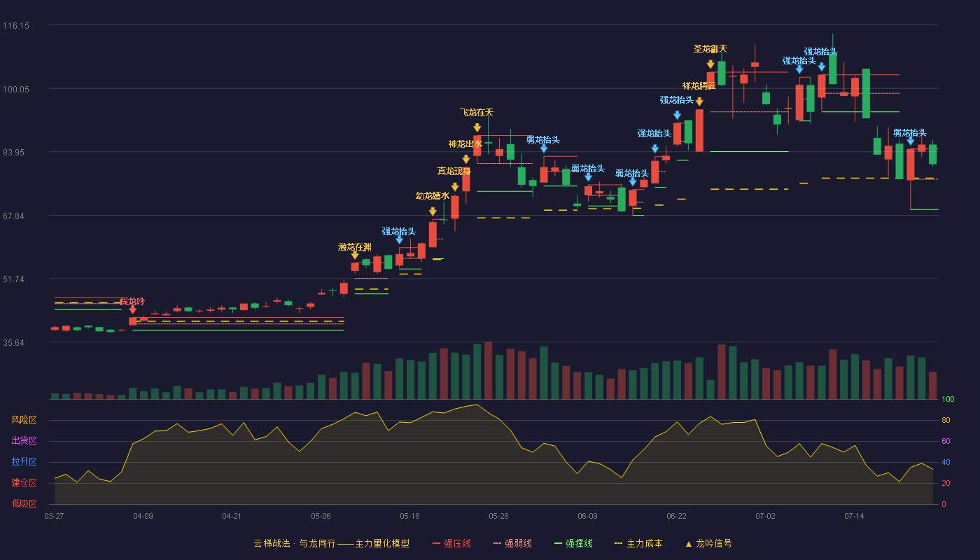This screenshot has height=560, width=980.
Task: Select the 假龙吟 signal label
Action: click(132, 302)
